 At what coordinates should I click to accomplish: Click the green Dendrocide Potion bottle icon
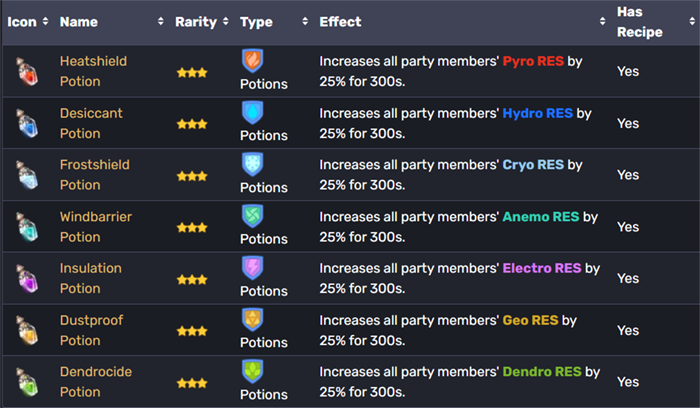tap(24, 382)
